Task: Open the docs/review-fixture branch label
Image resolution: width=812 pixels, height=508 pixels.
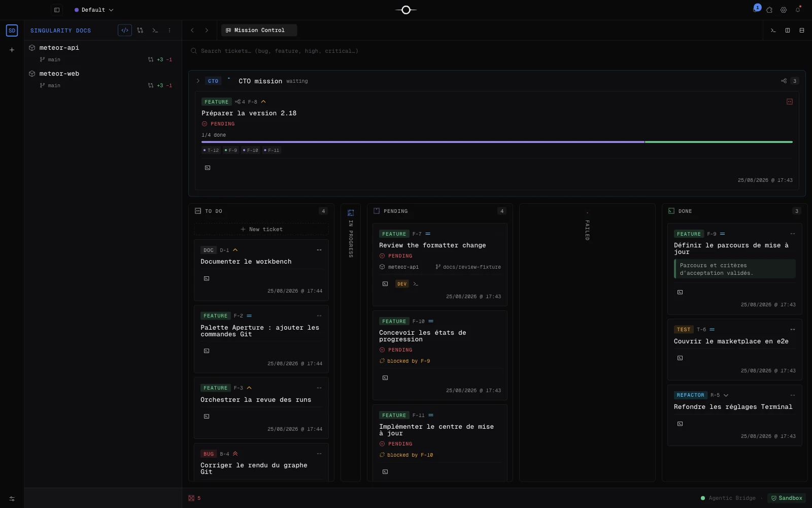Action: [x=468, y=267]
